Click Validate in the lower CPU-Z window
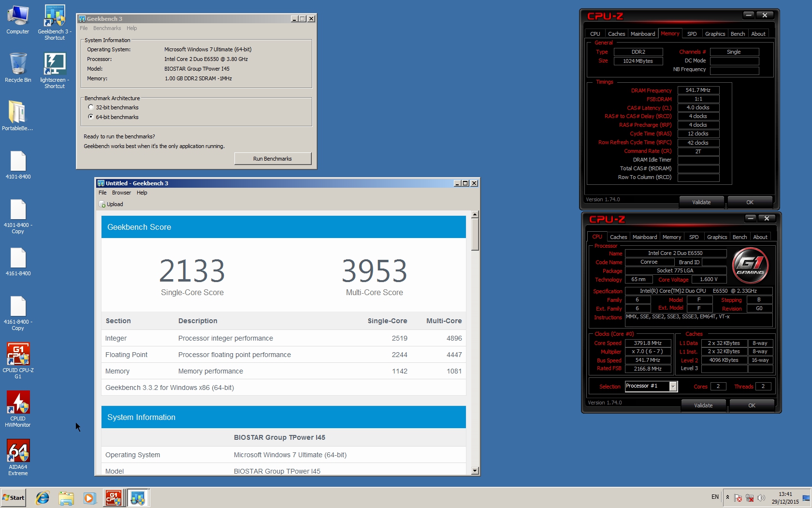 pyautogui.click(x=703, y=405)
